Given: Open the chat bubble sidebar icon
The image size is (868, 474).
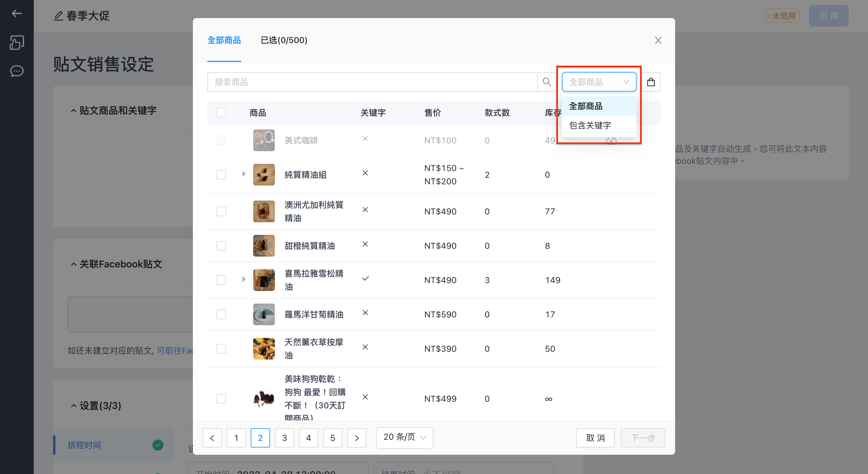Looking at the screenshot, I should point(17,71).
